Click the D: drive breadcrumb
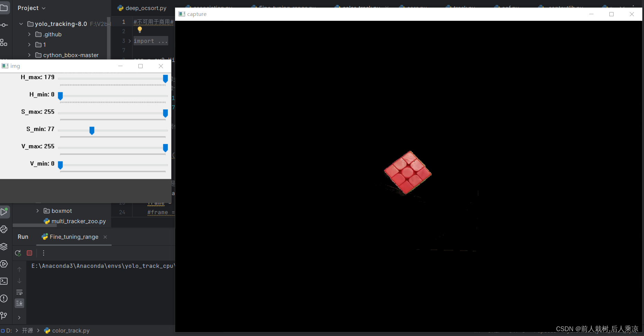This screenshot has height=336, width=644. (x=6, y=330)
